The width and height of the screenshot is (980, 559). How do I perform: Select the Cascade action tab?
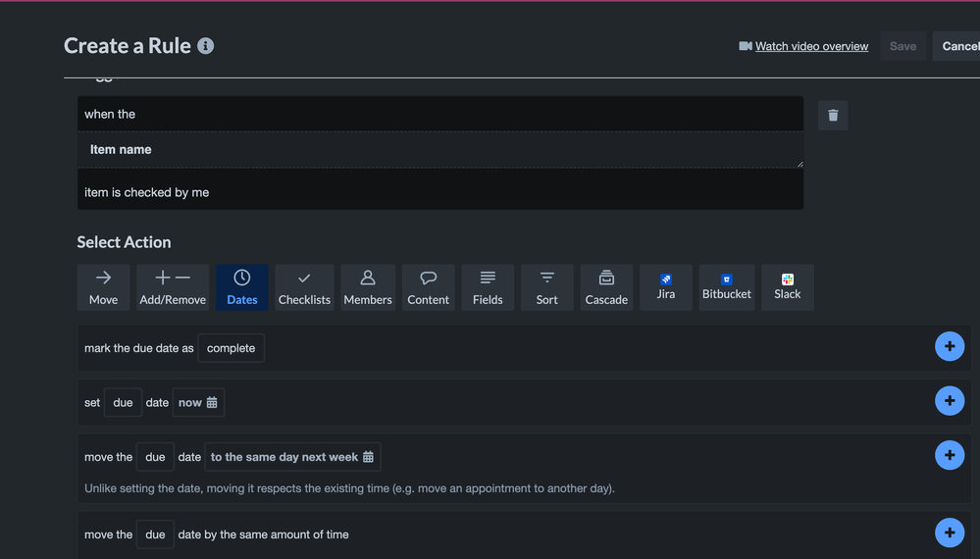coord(606,287)
